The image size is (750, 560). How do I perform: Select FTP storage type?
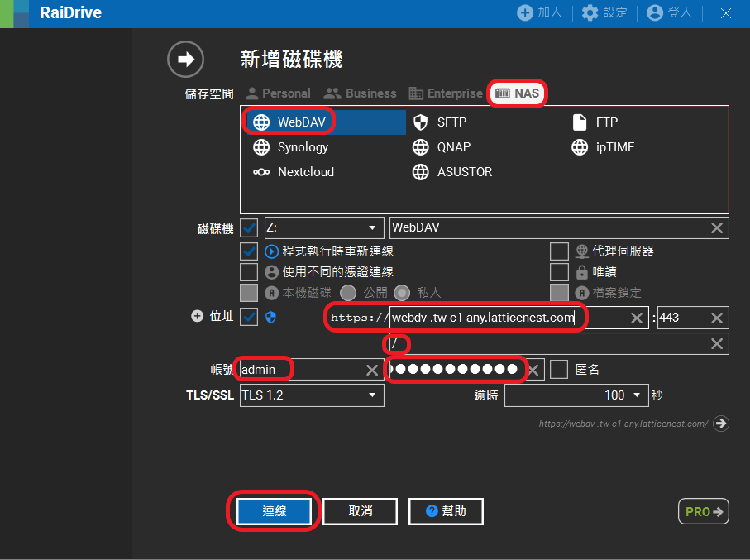pos(595,122)
